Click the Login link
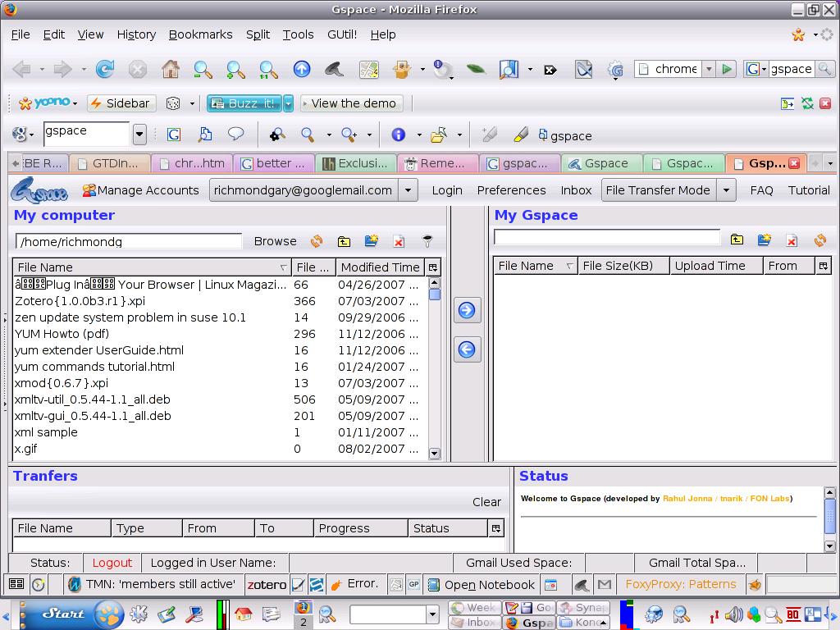The image size is (840, 630). pyautogui.click(x=447, y=190)
